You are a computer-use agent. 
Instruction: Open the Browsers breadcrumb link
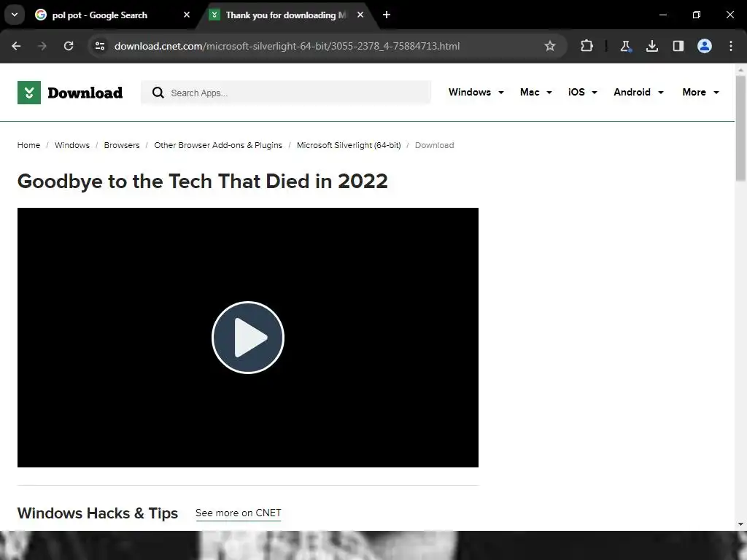click(122, 145)
